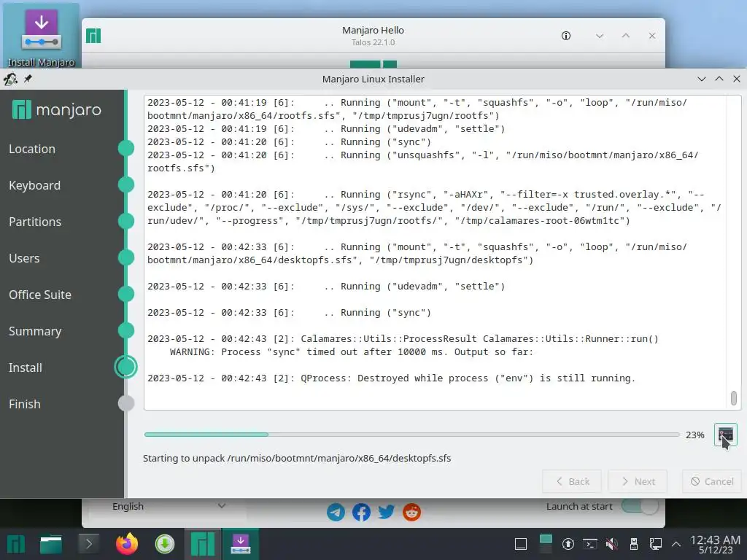
Task: Open the green download installer taskbar icon
Action: point(165,544)
